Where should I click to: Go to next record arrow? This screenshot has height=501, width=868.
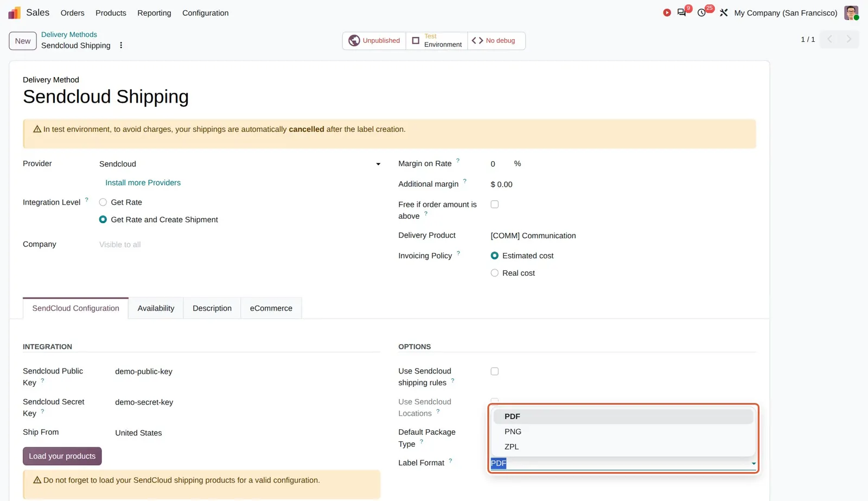coord(849,39)
